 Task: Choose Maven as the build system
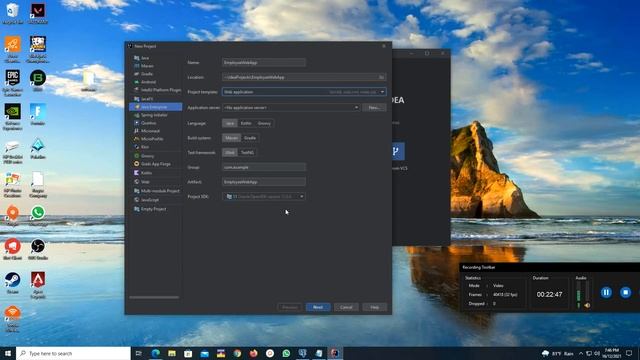click(231, 138)
